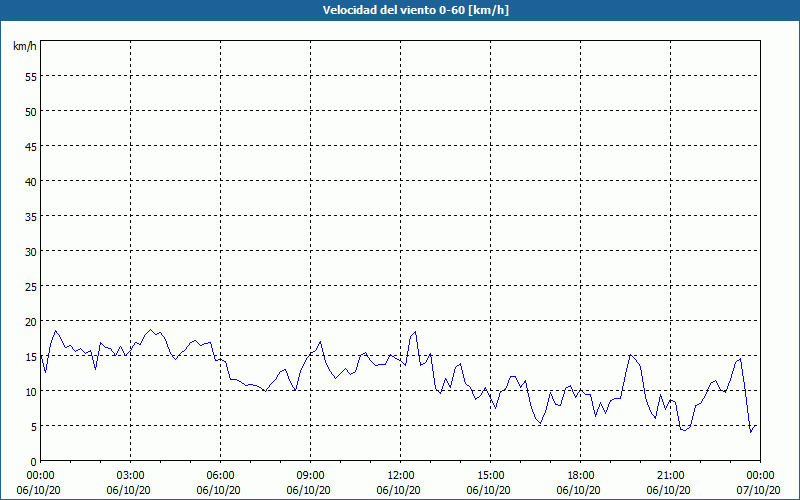Image resolution: width=800 pixels, height=500 pixels.
Task: Click the y-axis value 25
Action: click(31, 287)
